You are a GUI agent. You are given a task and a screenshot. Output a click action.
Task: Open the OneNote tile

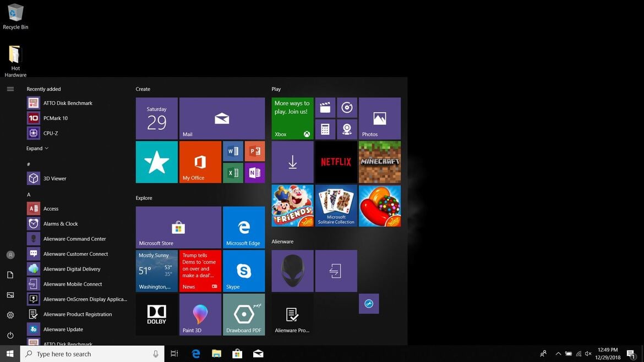point(255,173)
